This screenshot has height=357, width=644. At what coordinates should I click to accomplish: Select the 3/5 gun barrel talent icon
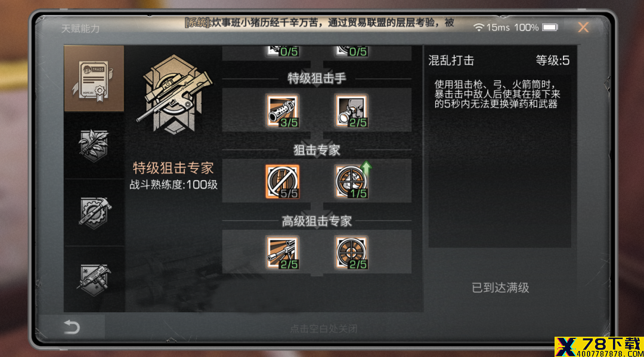pyautogui.click(x=282, y=110)
